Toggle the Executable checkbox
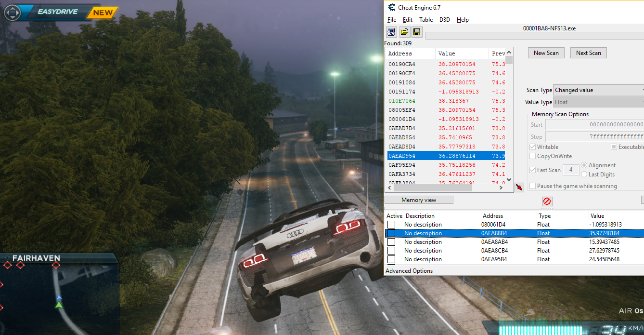Screen dimensions: 644x335 click(x=614, y=147)
